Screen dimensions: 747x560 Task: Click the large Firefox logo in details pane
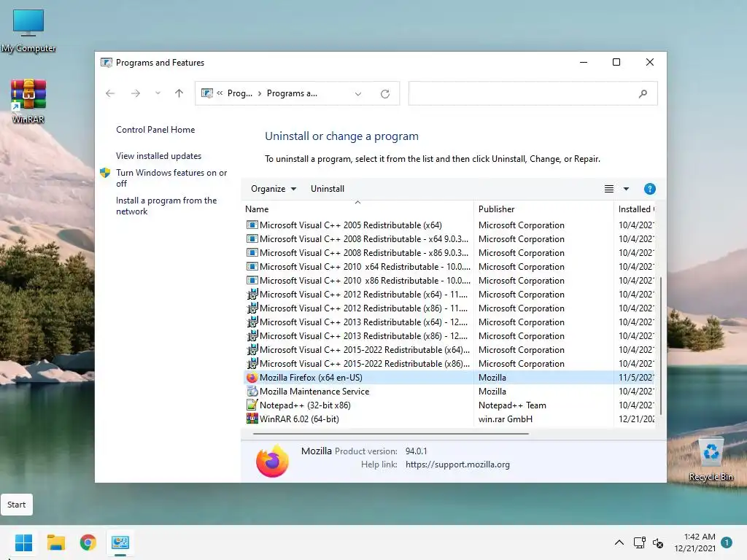tap(273, 462)
